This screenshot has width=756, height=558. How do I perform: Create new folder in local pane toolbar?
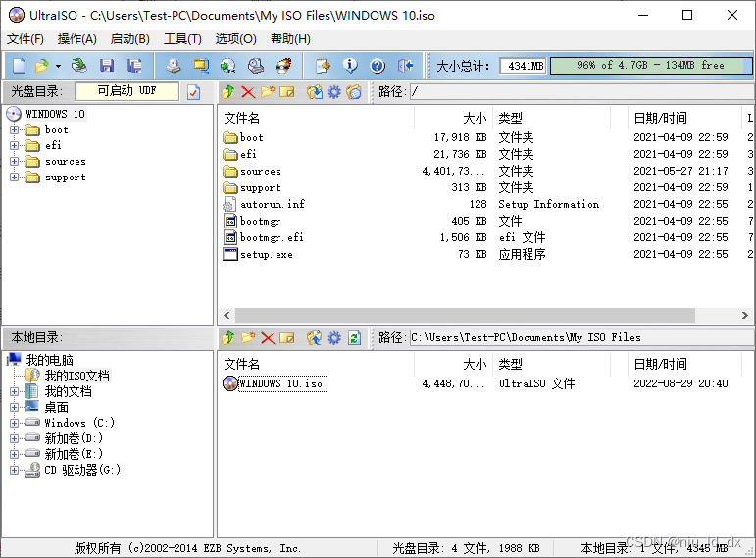click(248, 338)
